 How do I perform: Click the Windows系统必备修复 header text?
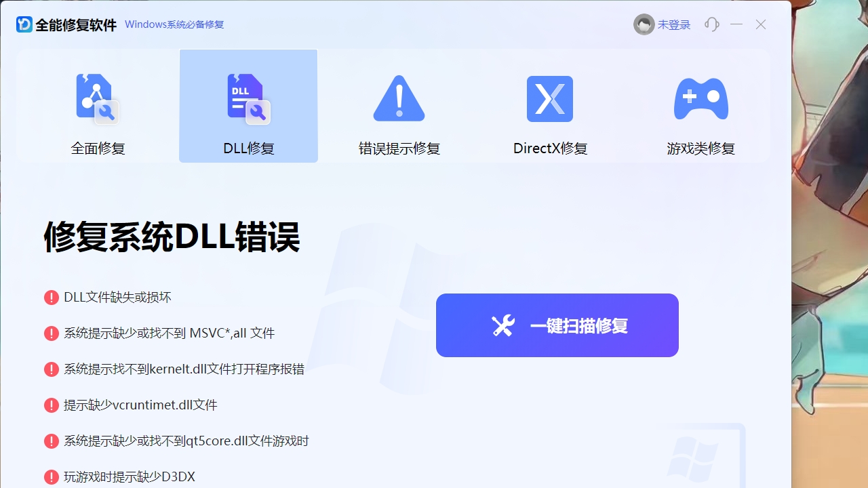click(x=174, y=24)
